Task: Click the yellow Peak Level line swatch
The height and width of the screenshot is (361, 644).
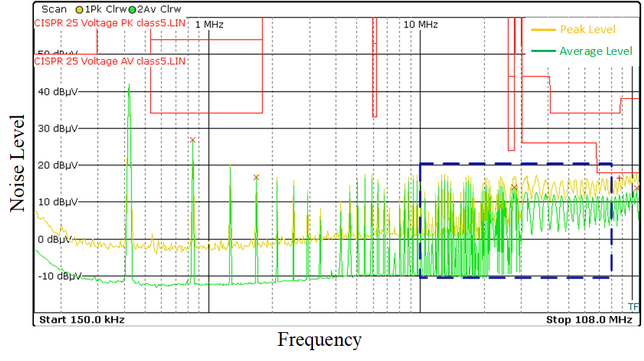Action: (543, 30)
